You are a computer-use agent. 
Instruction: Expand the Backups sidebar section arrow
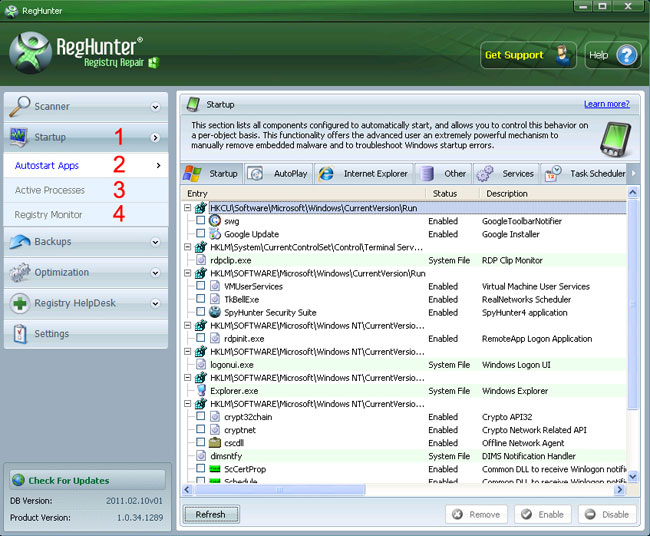click(x=155, y=242)
